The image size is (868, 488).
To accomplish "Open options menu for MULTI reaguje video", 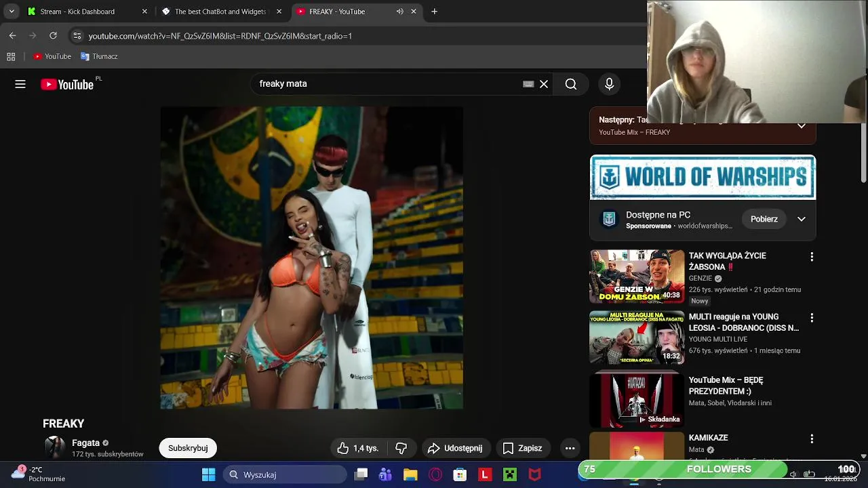I will point(812,318).
